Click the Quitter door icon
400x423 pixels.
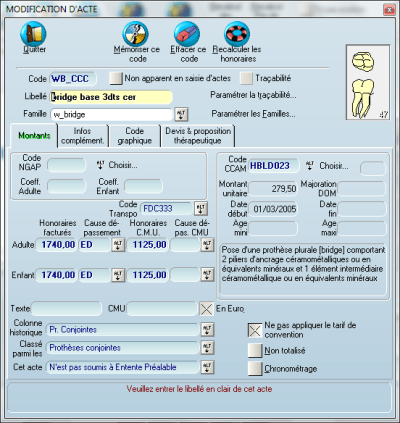[x=33, y=34]
